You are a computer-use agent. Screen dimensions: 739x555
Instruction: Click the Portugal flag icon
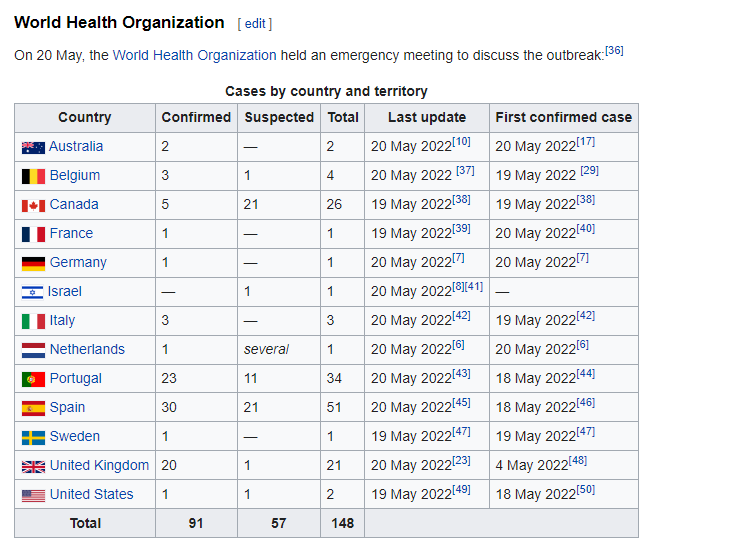pyautogui.click(x=33, y=379)
